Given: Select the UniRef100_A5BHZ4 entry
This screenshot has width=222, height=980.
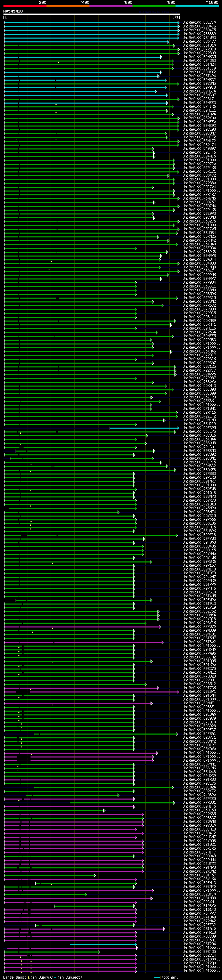Looking at the screenshot, I should point(199,512).
